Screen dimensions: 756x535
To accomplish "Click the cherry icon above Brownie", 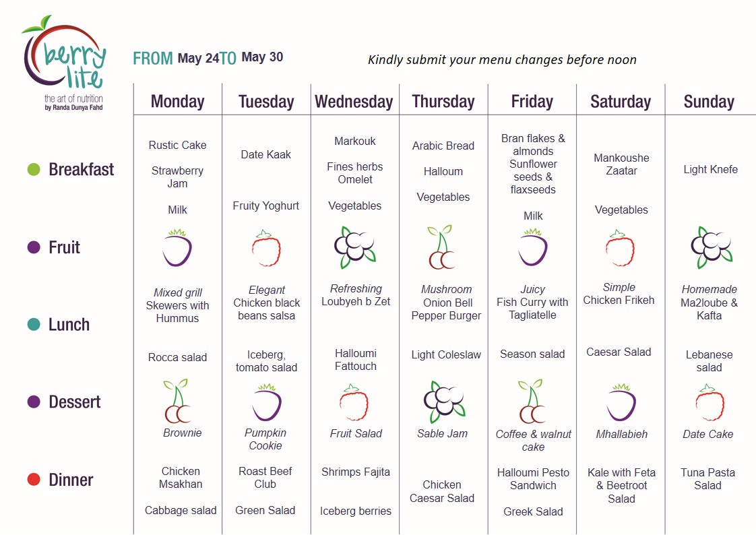I will tap(177, 402).
